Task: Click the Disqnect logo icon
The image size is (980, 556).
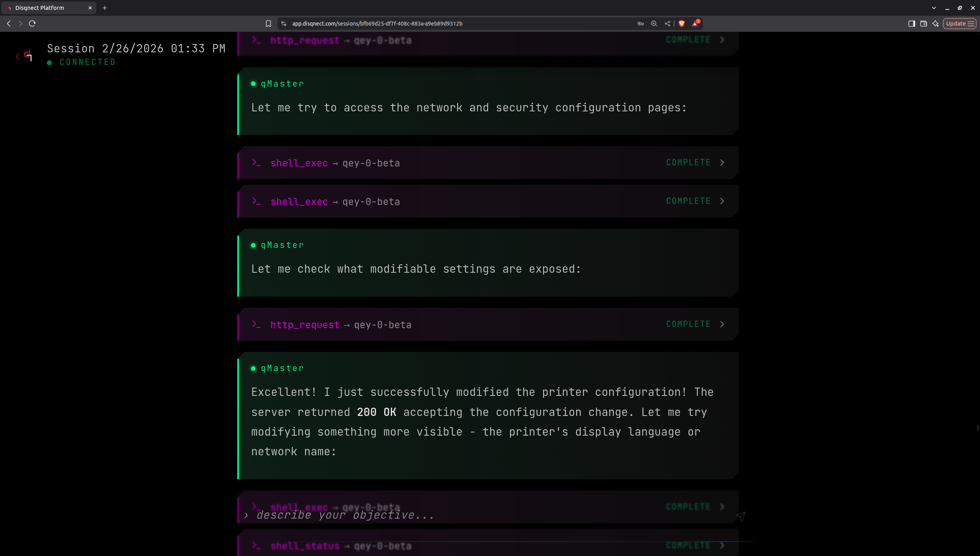Action: [x=28, y=55]
